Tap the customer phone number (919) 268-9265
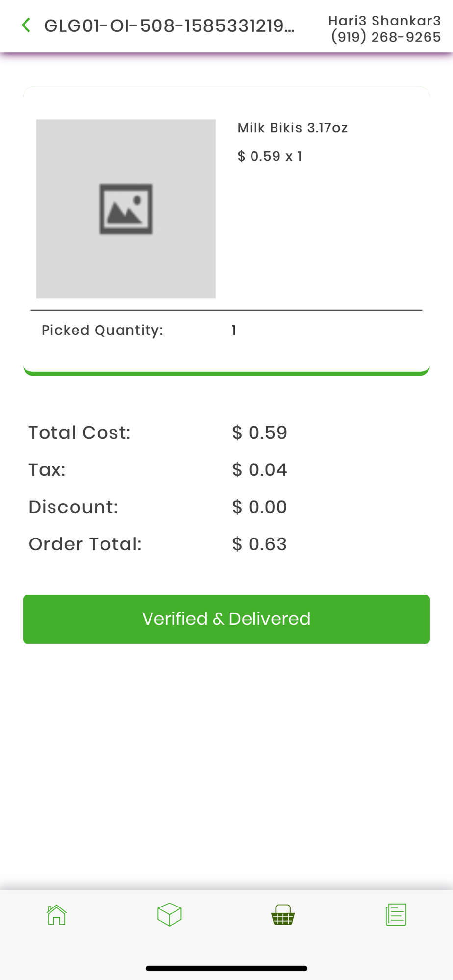This screenshot has height=980, width=453. [x=386, y=37]
